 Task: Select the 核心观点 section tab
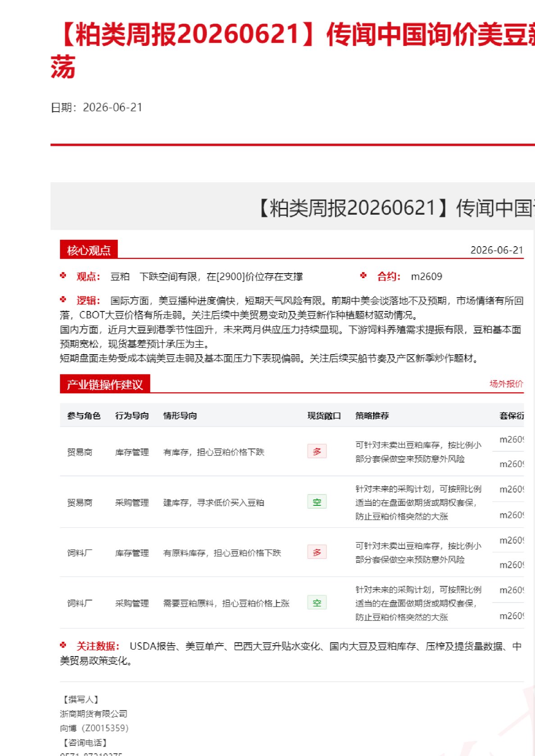click(89, 250)
